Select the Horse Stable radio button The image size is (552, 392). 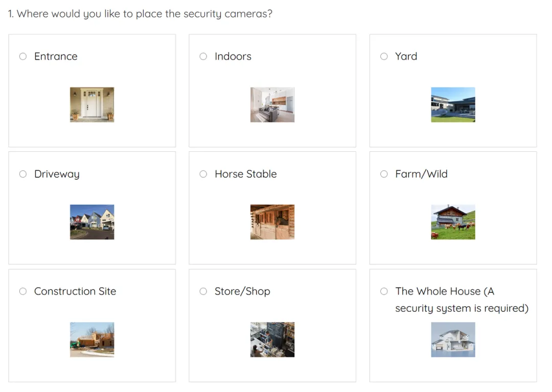click(203, 174)
